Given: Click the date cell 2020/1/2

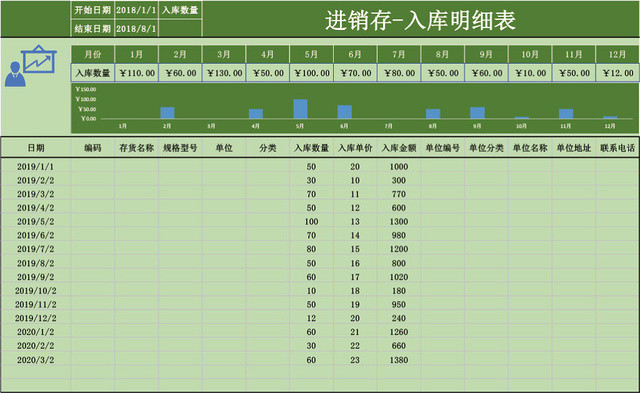Looking at the screenshot, I should click(x=36, y=332).
